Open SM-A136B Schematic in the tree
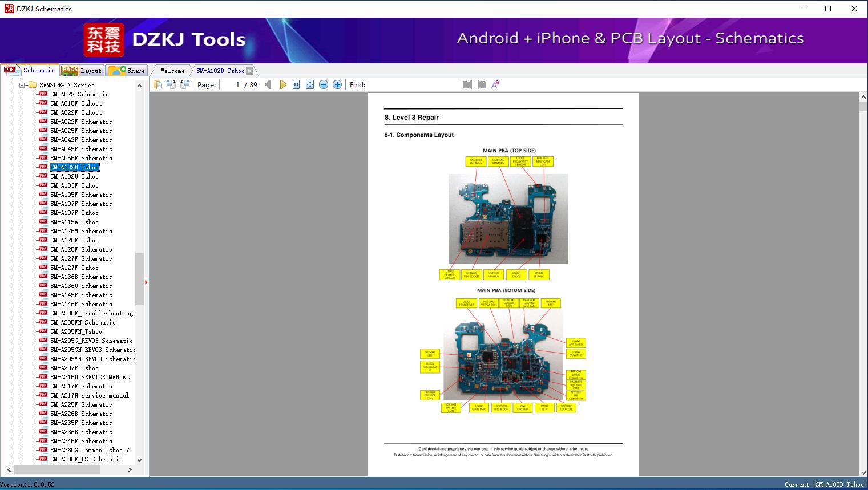Image resolution: width=868 pixels, height=490 pixels. pos(81,277)
